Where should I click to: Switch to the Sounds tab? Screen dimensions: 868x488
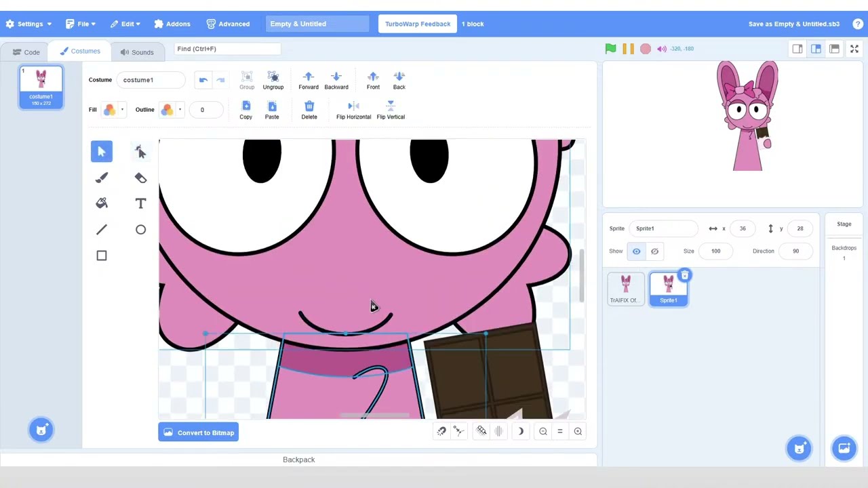(136, 52)
